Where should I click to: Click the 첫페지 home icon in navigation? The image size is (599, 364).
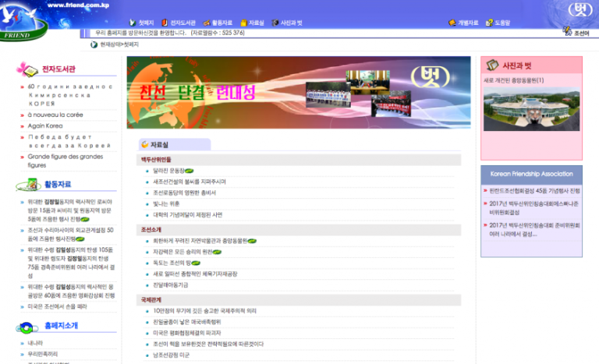tap(133, 23)
